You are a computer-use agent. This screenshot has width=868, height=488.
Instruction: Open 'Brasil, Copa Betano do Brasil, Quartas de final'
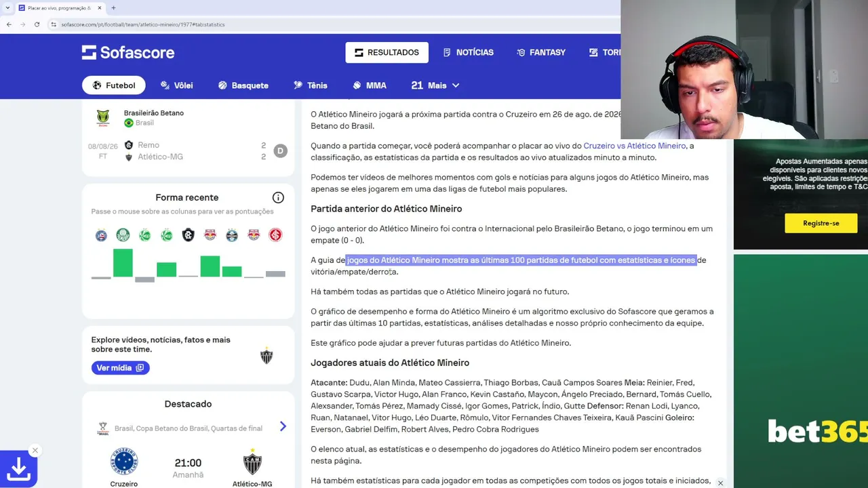[x=189, y=428]
